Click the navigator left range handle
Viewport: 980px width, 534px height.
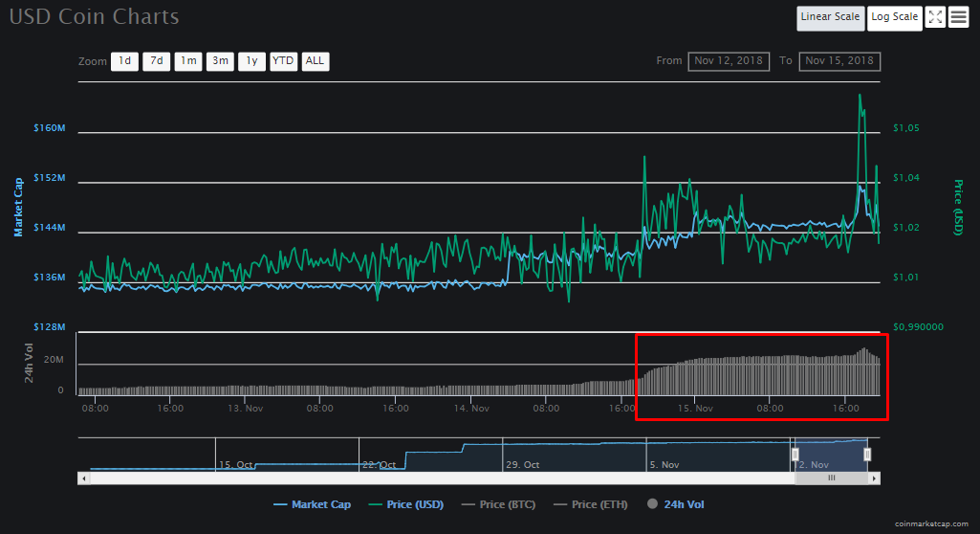coord(794,454)
